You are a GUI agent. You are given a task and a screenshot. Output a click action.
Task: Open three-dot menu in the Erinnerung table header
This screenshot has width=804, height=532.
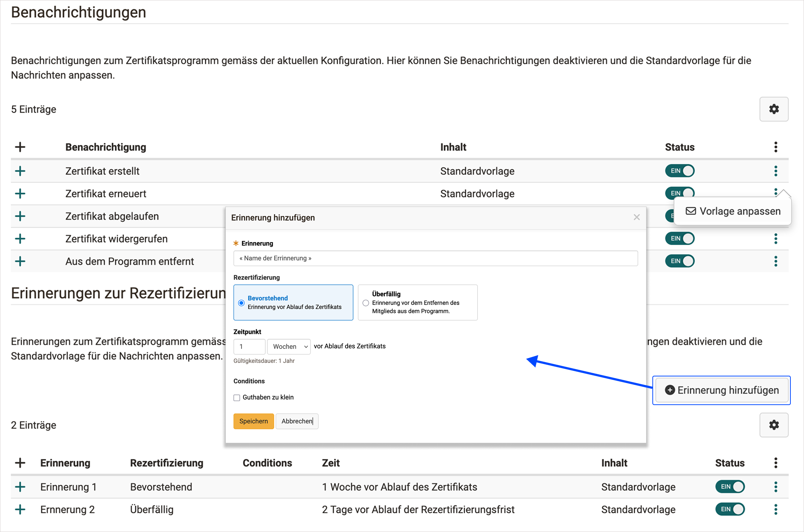[775, 463]
